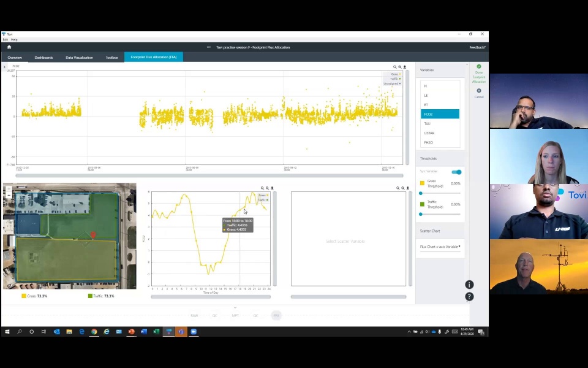The height and width of the screenshot is (368, 588).
Task: Click horizontal scrollbar under diurnal chart
Action: pyautogui.click(x=211, y=297)
